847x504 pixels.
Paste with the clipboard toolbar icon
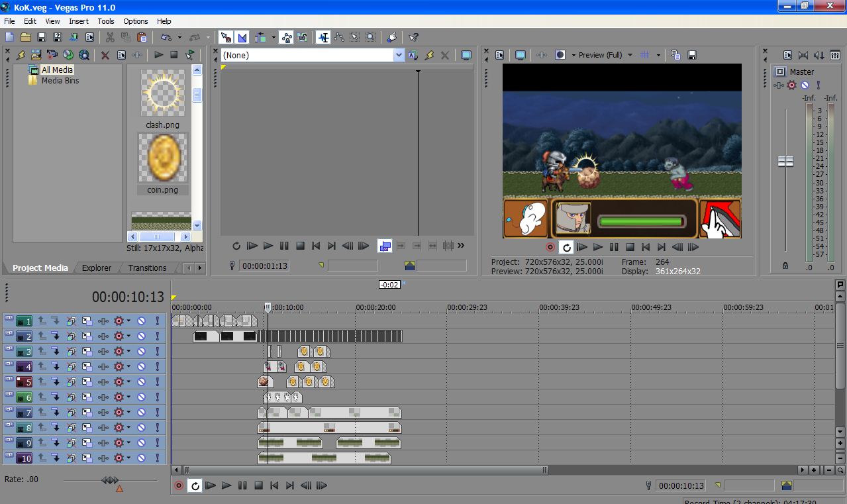pos(142,37)
